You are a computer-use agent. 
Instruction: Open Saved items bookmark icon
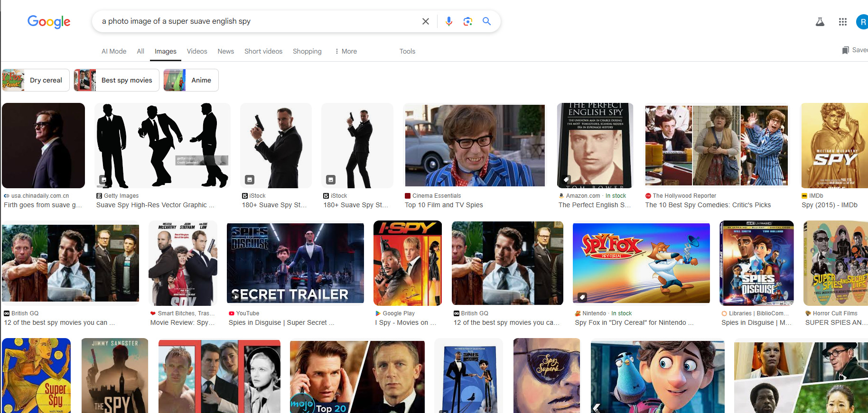click(x=846, y=50)
